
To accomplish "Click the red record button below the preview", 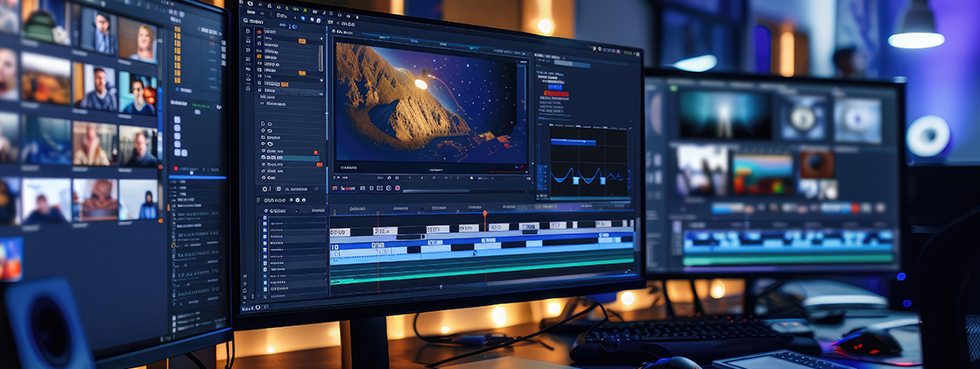I will pos(397,188).
